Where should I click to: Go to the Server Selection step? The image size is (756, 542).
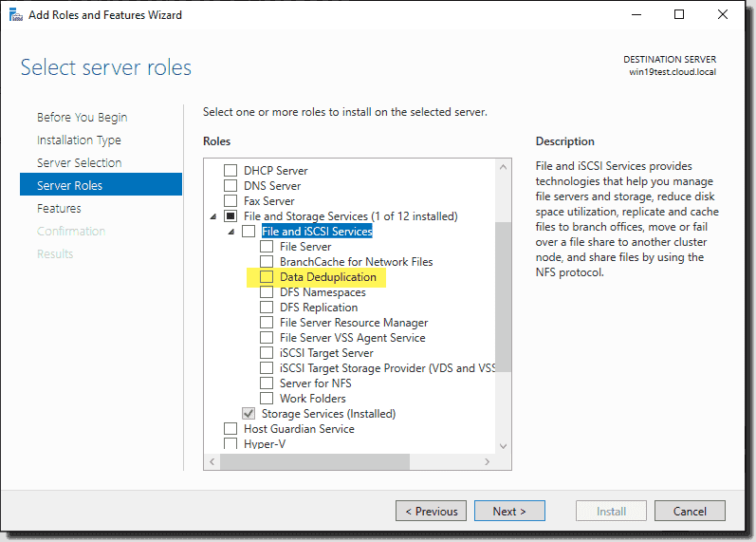pyautogui.click(x=79, y=163)
